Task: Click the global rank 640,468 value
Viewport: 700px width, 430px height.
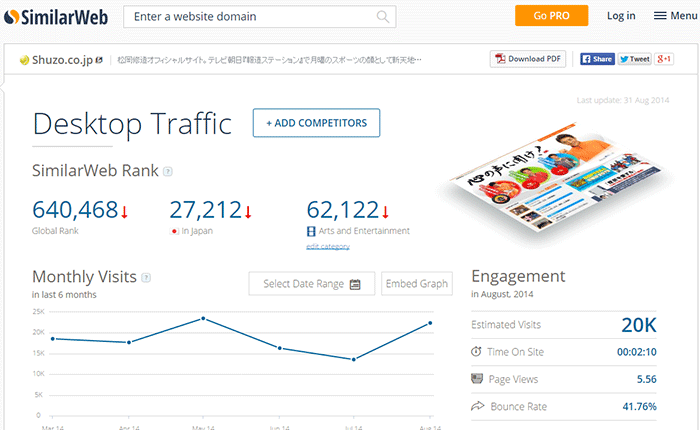Action: [75, 209]
